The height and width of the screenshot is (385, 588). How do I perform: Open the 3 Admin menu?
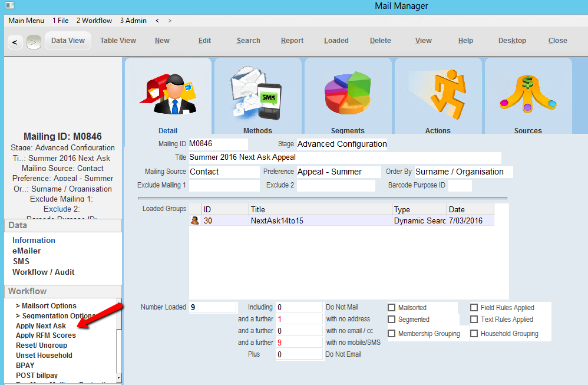133,21
